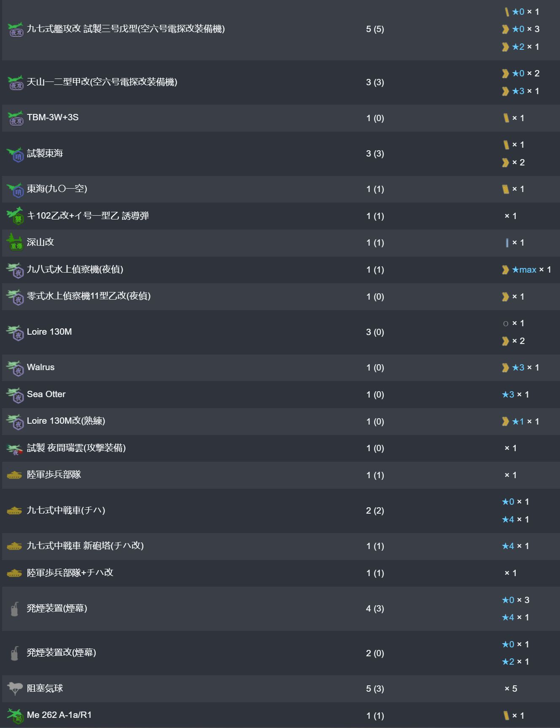Click the 陸軍歩兵部隊+チハ改 equipment name
The height and width of the screenshot is (728, 560).
click(70, 573)
